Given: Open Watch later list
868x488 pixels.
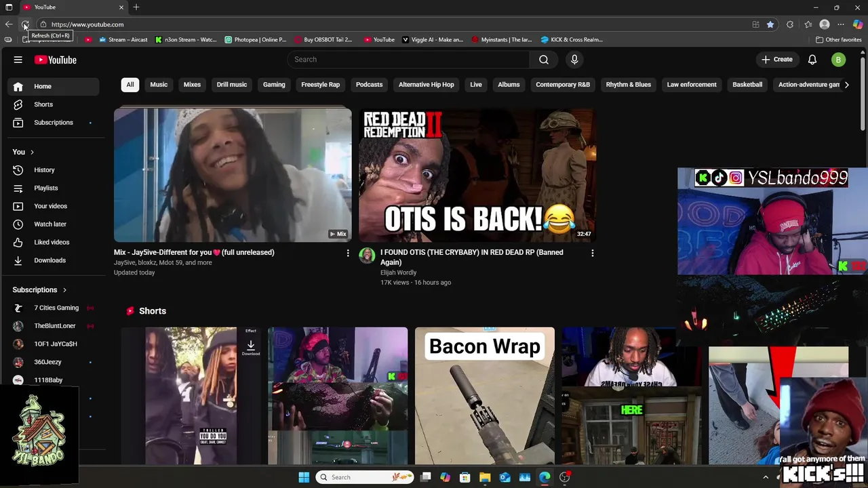Looking at the screenshot, I should point(54,224).
